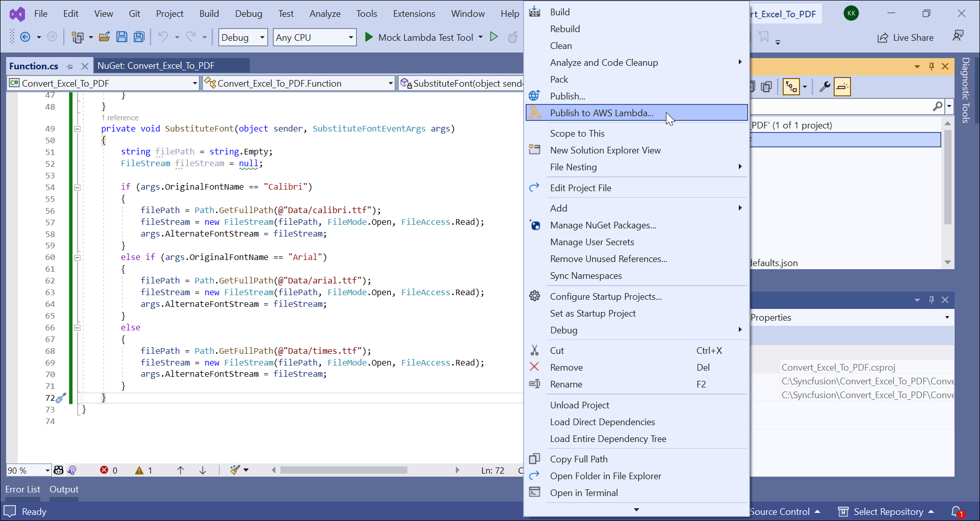This screenshot has height=521, width=980.
Task: Open the notifications bell in status bar
Action: [957, 511]
